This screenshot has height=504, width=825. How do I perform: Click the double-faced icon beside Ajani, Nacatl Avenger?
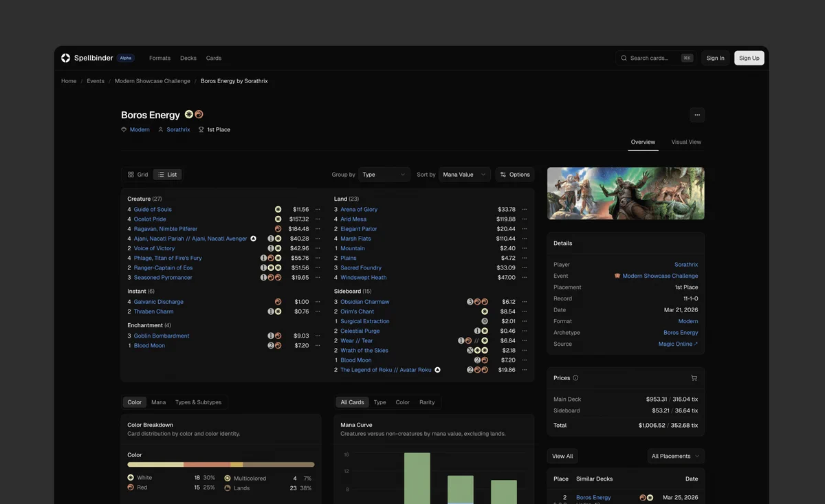click(253, 239)
